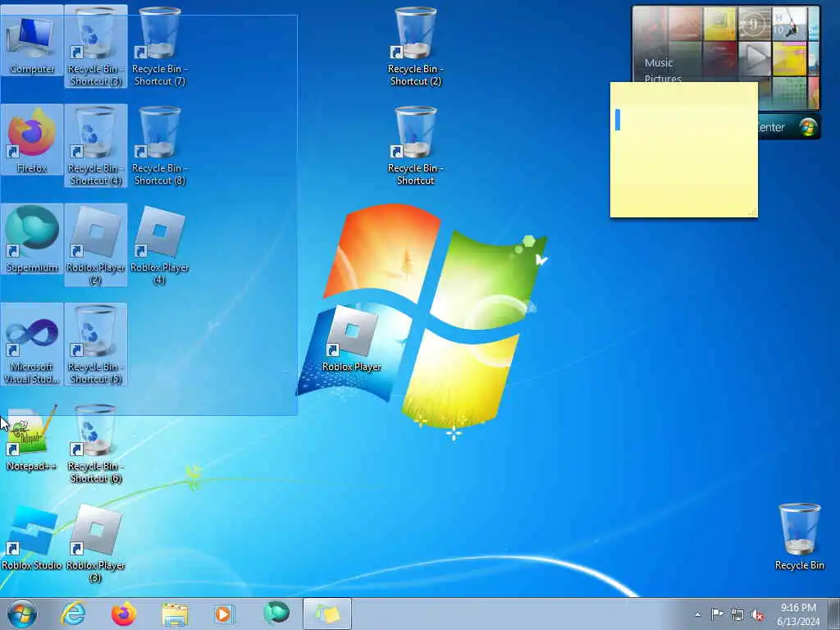Launch Firefox from the taskbar

pos(124,614)
